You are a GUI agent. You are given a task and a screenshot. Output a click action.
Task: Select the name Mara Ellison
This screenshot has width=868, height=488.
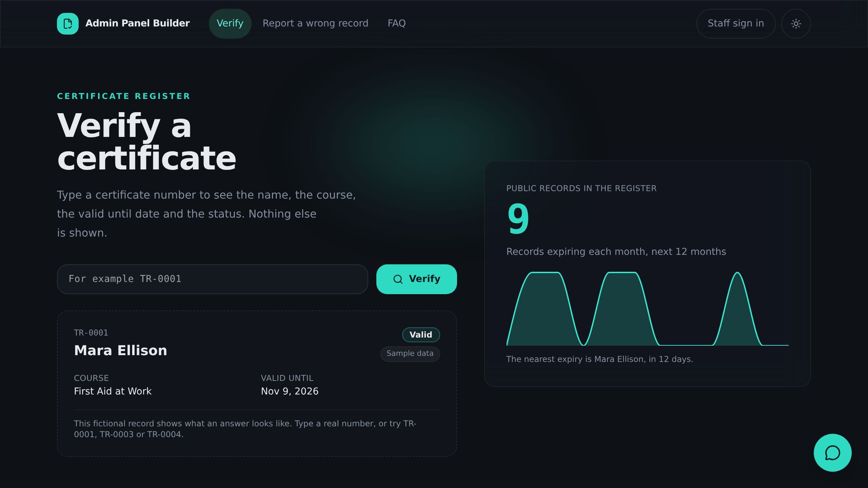coord(120,350)
